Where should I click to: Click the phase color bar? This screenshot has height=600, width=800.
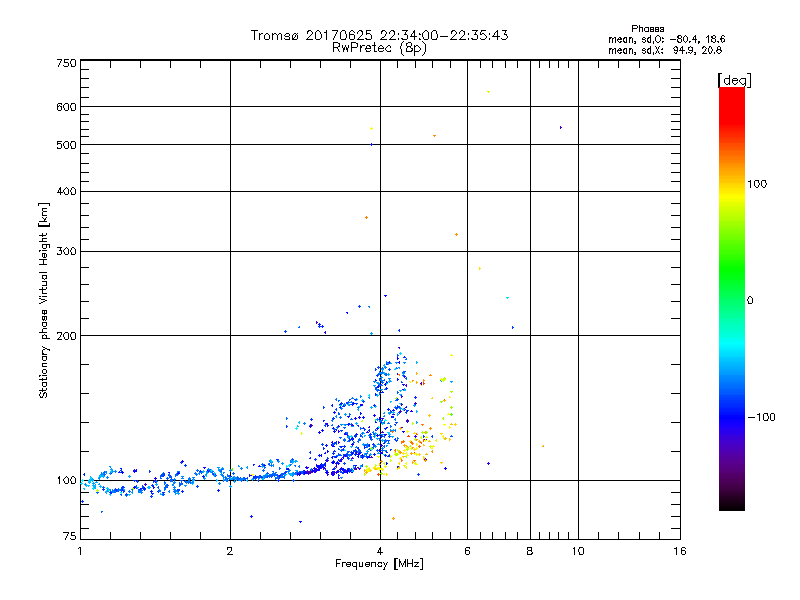pos(732,298)
